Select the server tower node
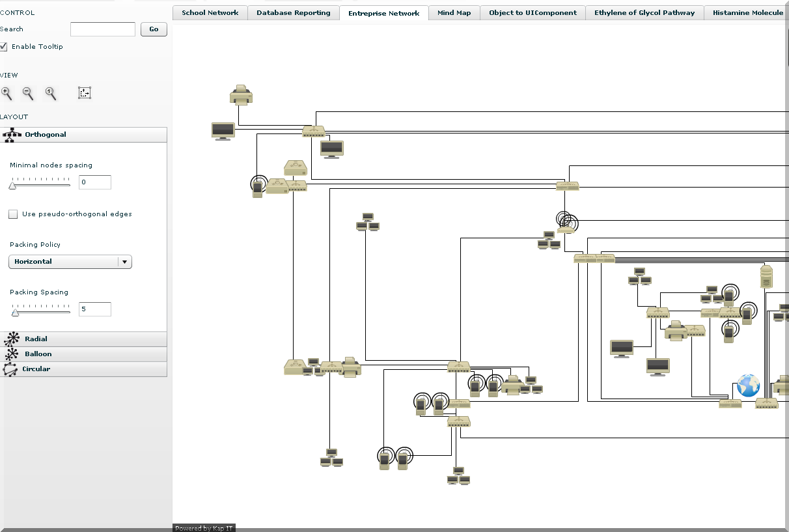 [x=766, y=276]
